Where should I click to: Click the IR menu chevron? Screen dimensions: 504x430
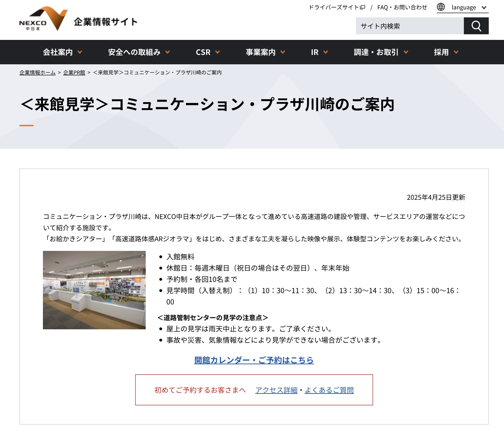pos(326,52)
